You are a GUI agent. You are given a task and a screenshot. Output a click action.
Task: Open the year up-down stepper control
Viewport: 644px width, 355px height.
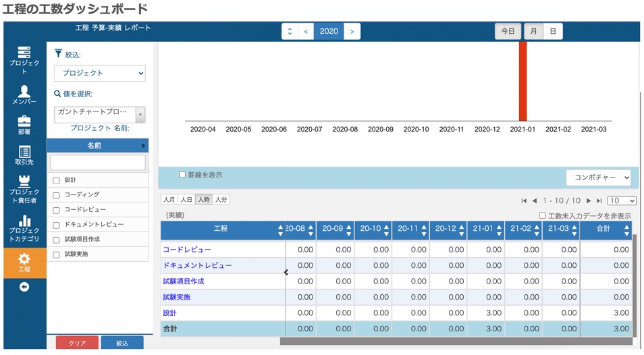(290, 31)
